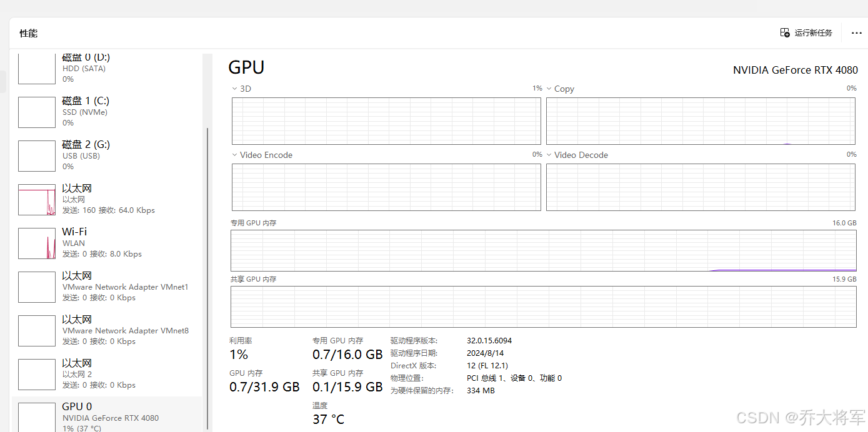Select the VMware Network Adapter VMnet8 entry

pos(107,331)
